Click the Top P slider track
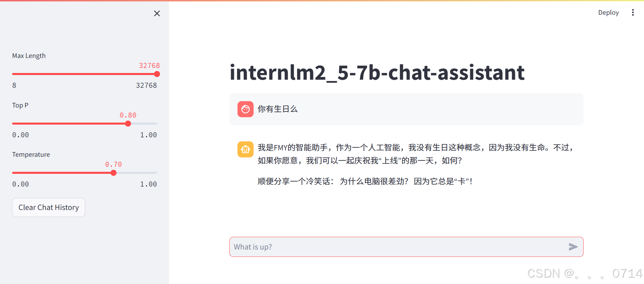The height and width of the screenshot is (284, 644). click(x=67, y=123)
